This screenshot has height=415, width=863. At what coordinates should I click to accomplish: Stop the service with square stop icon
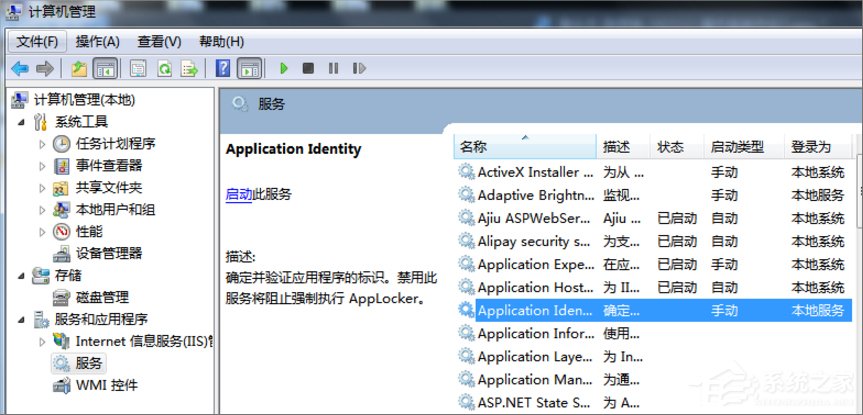pyautogui.click(x=308, y=69)
